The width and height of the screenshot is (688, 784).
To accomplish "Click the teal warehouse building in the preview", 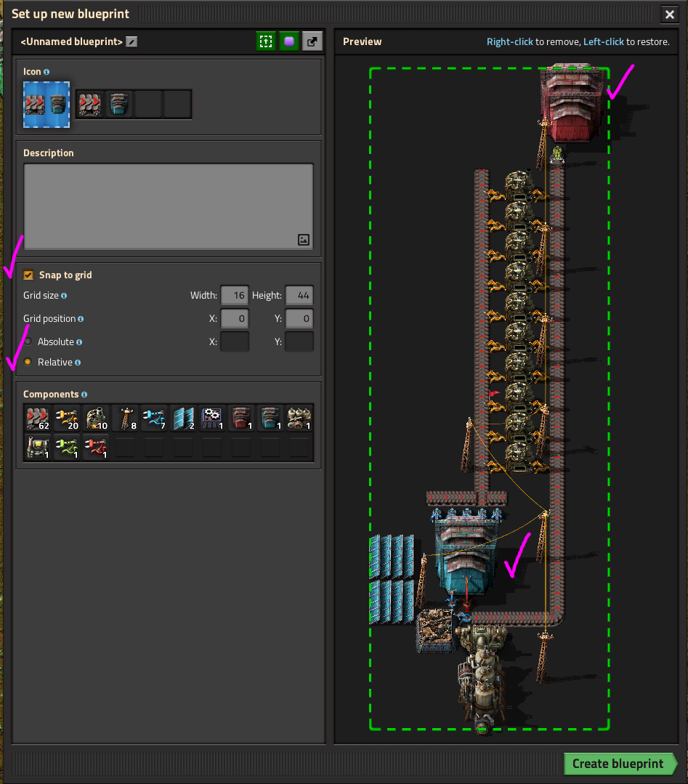I will [x=467, y=557].
